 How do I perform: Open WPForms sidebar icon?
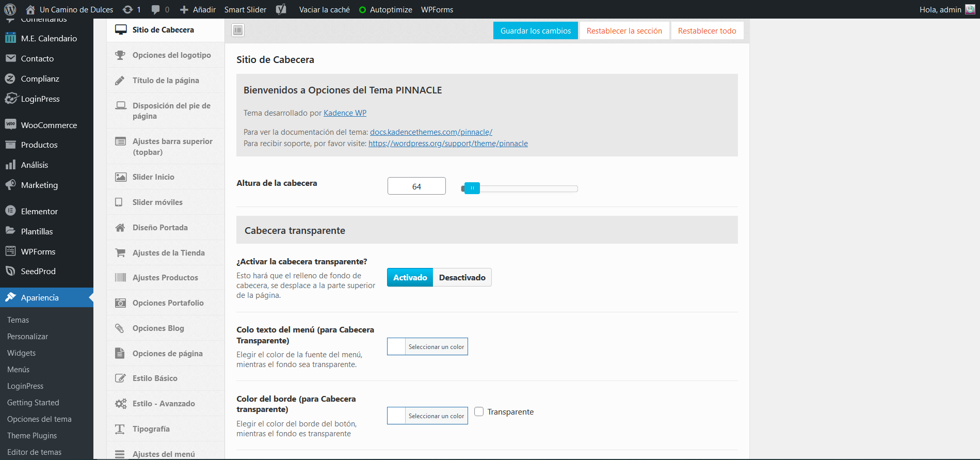tap(10, 251)
